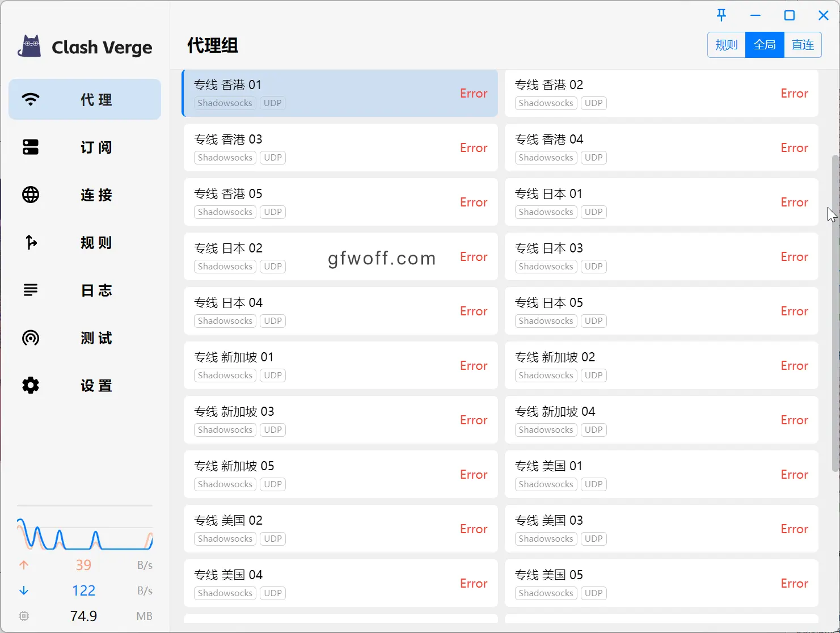Click Error status on 专线 美国 05

click(x=794, y=583)
